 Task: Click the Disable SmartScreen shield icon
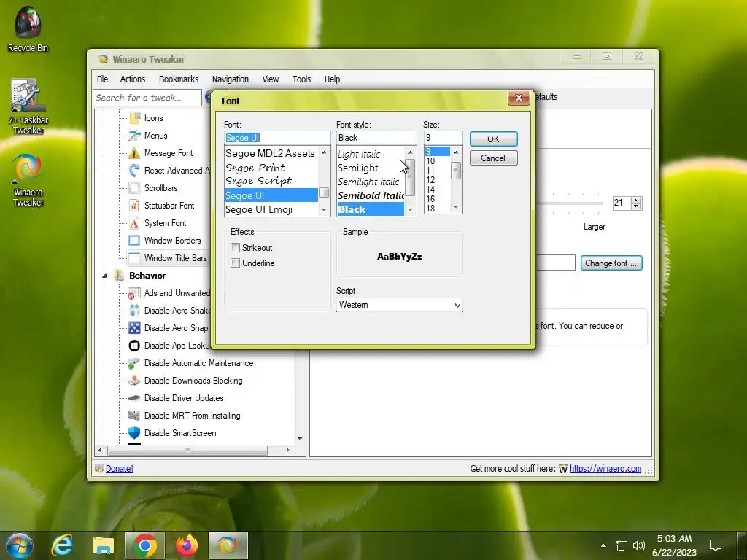[135, 433]
